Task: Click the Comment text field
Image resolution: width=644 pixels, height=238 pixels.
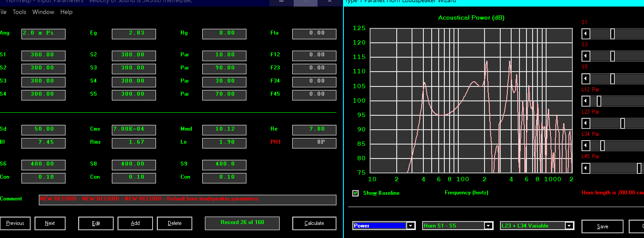Action: (187, 200)
